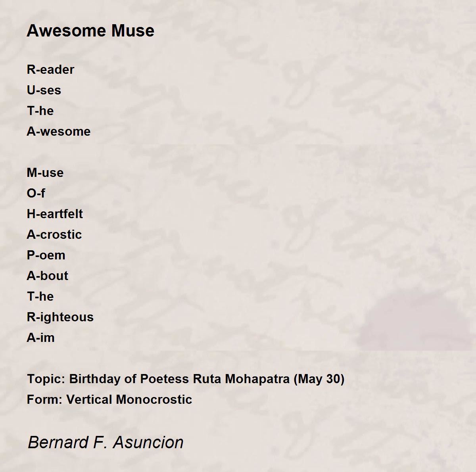Image resolution: width=476 pixels, height=472 pixels.
Task: Select the U-ses line
Action: point(44,90)
